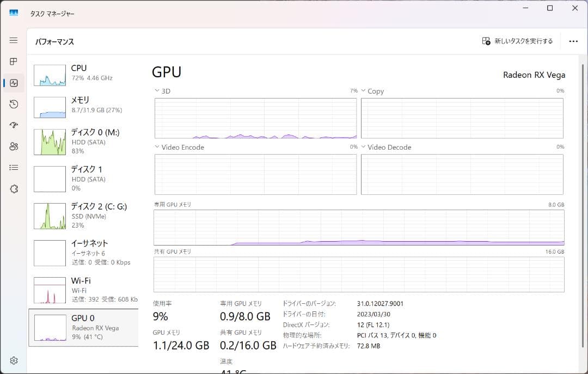Collapse the 3D graph section

158,91
